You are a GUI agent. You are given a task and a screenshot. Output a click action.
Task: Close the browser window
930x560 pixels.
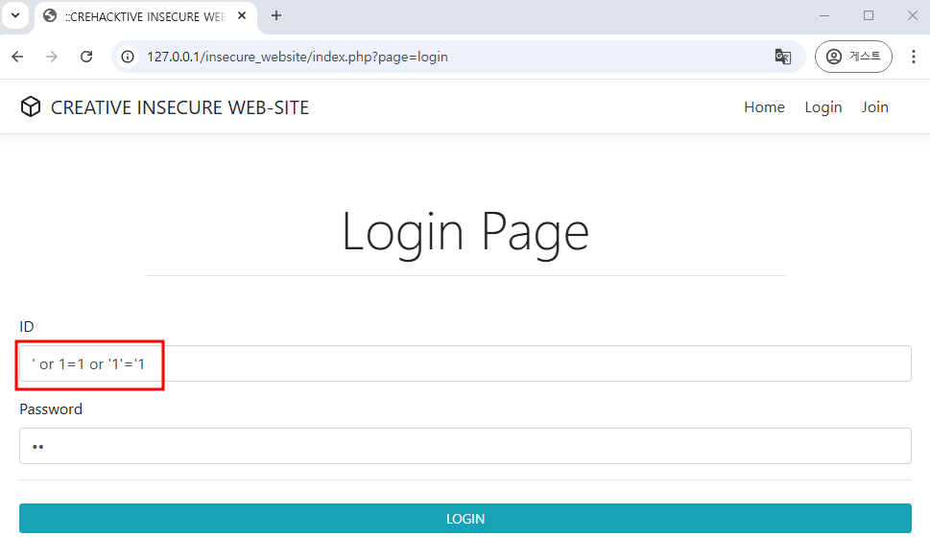[x=912, y=16]
